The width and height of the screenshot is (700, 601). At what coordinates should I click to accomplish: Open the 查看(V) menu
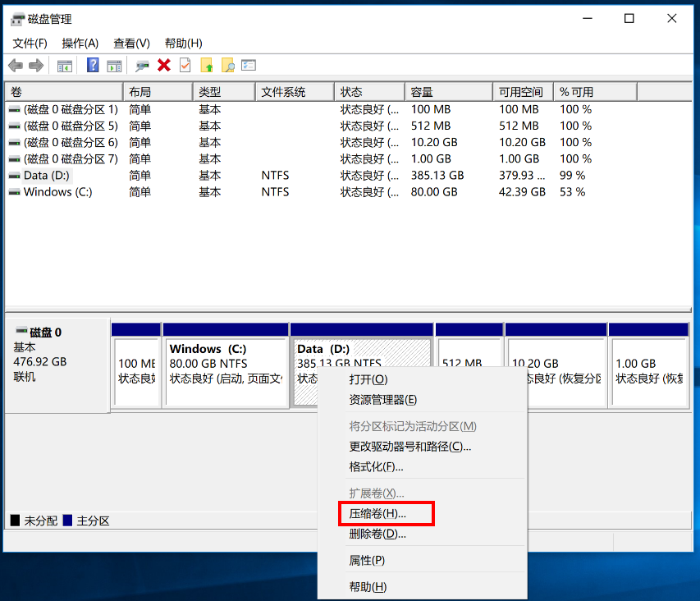click(131, 44)
